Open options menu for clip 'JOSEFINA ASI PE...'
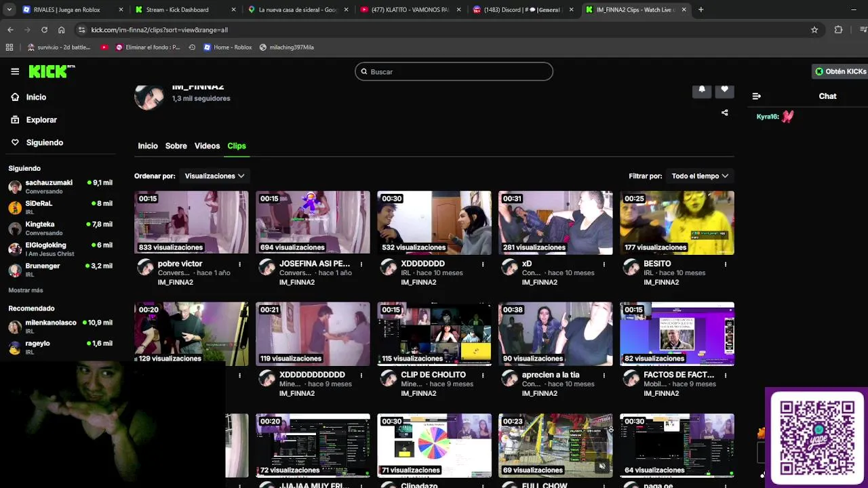The width and height of the screenshot is (868, 488). pyautogui.click(x=361, y=264)
